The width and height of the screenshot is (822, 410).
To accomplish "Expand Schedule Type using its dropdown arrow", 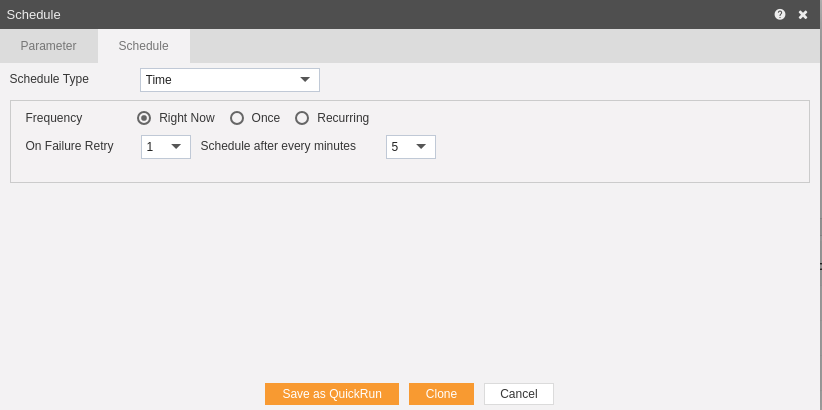I will click(305, 80).
